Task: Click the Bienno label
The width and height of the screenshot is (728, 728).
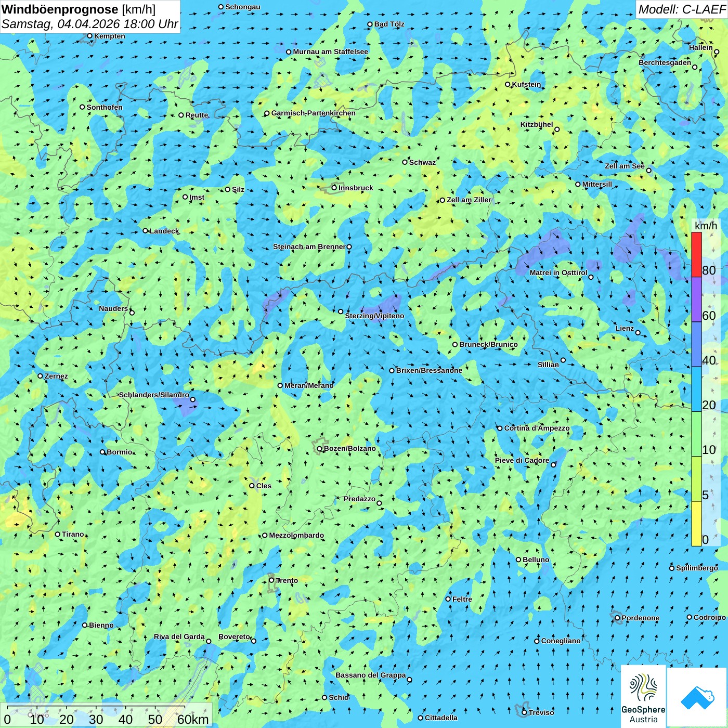Action: pos(101,625)
